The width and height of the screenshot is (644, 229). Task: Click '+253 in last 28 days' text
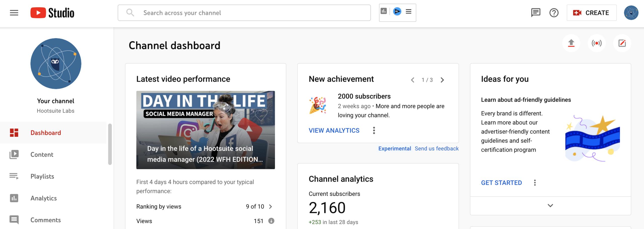333,222
